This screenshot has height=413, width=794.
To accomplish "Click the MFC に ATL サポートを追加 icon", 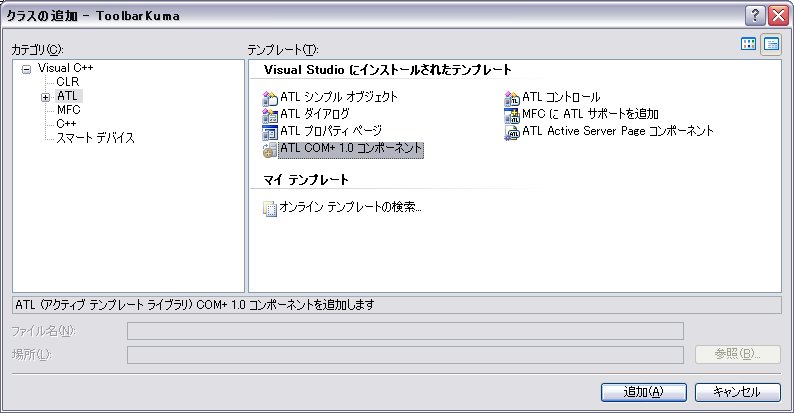I will click(512, 115).
